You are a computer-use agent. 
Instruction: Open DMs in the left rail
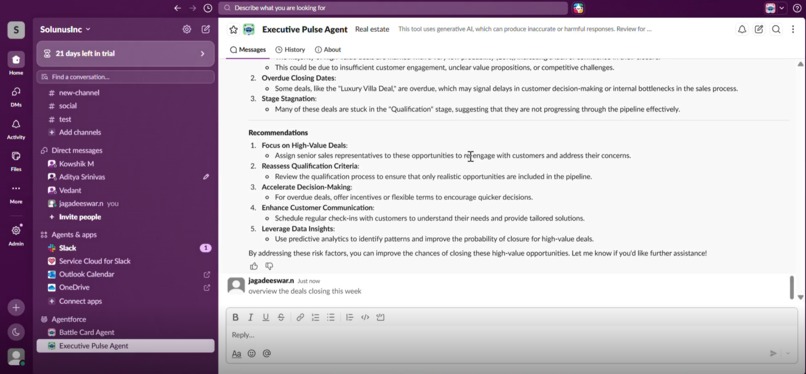pos(16,96)
